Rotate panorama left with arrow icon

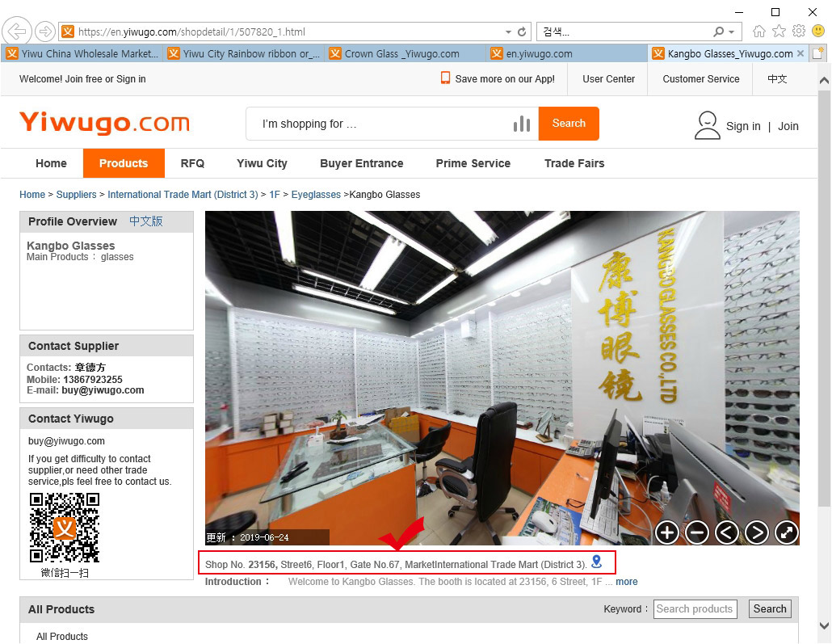pyautogui.click(x=726, y=532)
